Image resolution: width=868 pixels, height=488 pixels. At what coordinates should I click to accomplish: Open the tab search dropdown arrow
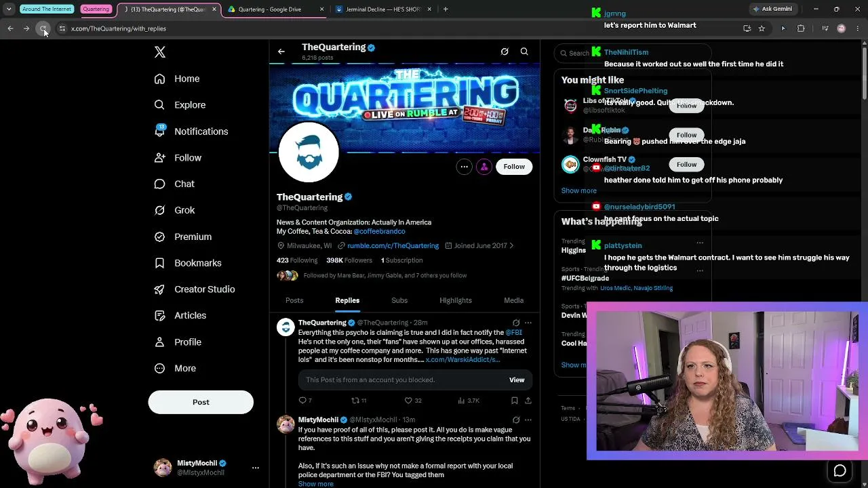click(x=9, y=9)
